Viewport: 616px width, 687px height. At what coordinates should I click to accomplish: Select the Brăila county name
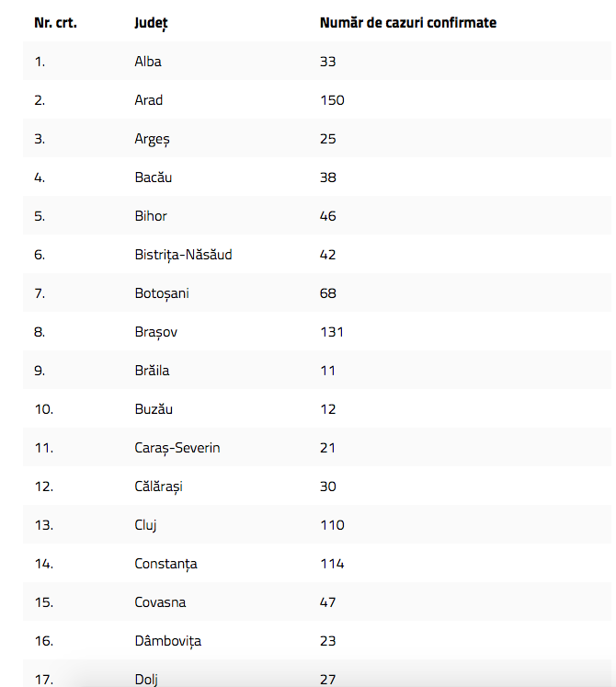[152, 371]
